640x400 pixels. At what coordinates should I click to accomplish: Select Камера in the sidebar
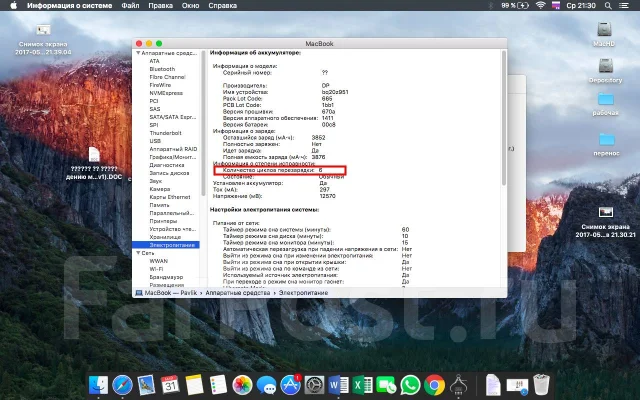[x=160, y=189]
